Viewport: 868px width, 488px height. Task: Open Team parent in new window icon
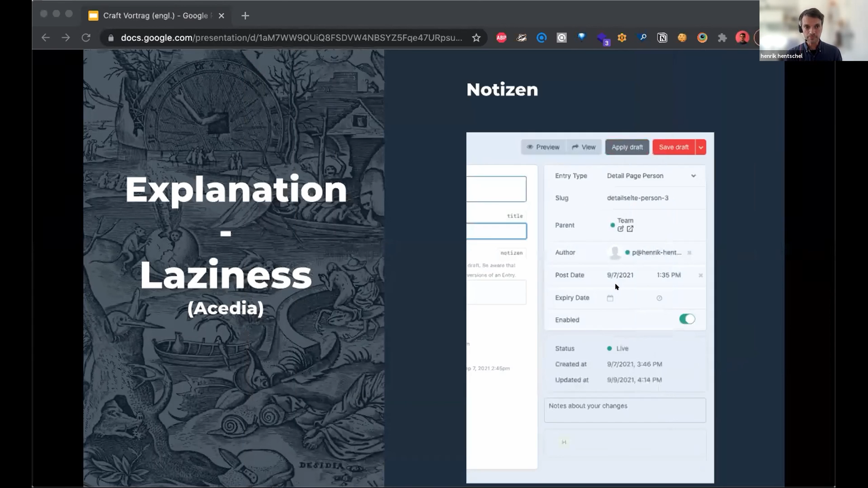coord(630,229)
